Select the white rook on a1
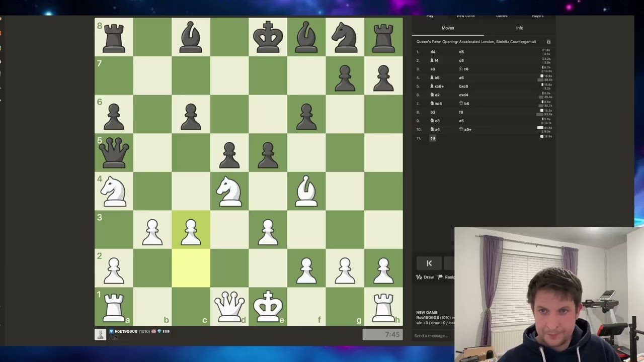This screenshot has width=644, height=362. [114, 307]
